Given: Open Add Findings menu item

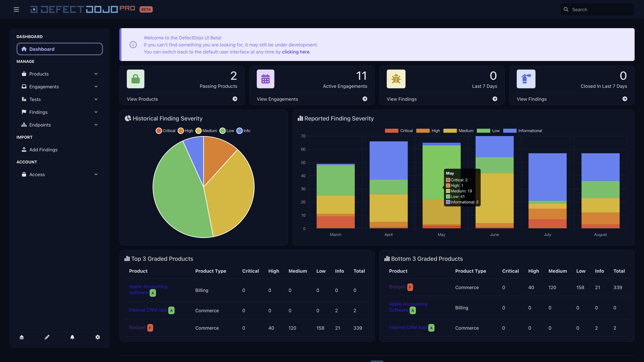Looking at the screenshot, I should (43, 150).
